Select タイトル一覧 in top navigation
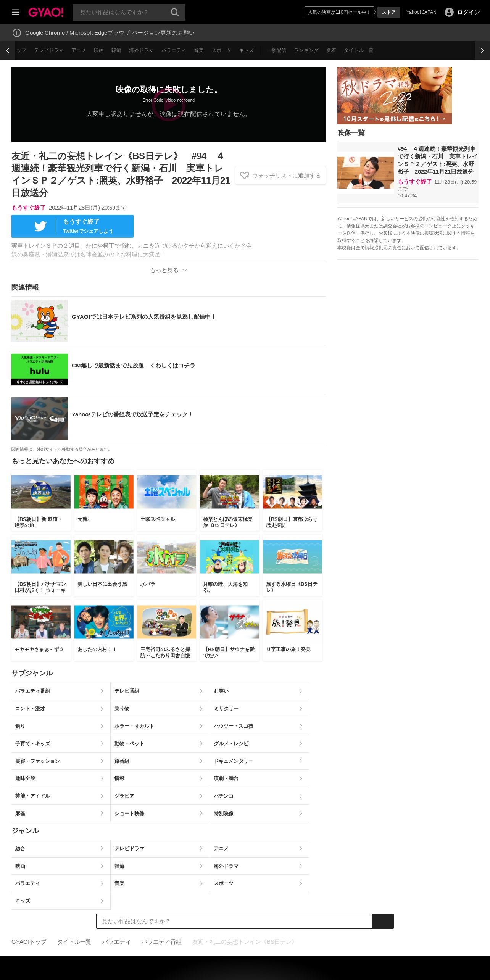490x980 pixels. tap(359, 50)
